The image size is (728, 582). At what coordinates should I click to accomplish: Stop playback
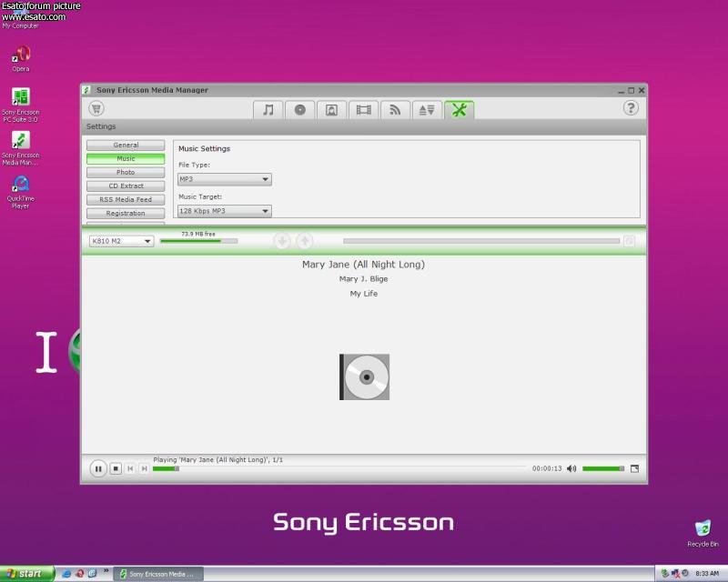[116, 468]
